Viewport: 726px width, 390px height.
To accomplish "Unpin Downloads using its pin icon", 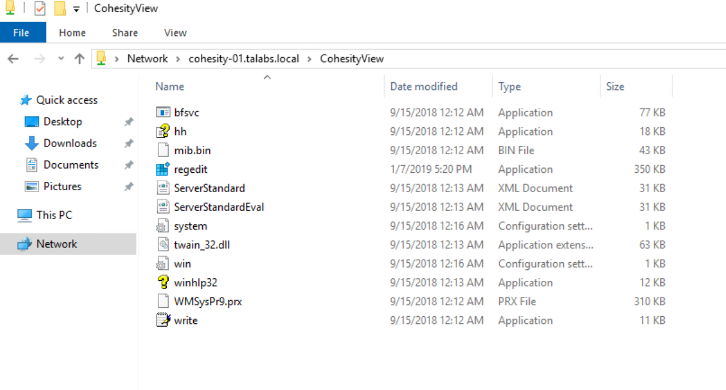I will click(x=129, y=144).
